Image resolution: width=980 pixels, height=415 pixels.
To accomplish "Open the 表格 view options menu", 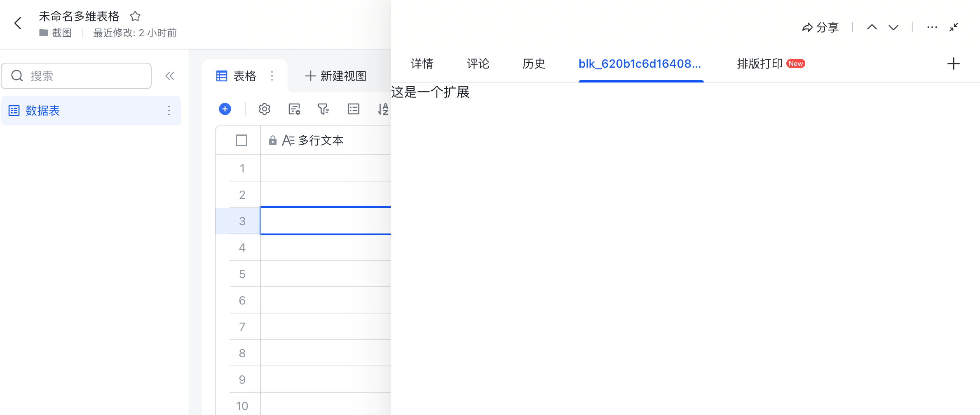I will click(x=272, y=76).
